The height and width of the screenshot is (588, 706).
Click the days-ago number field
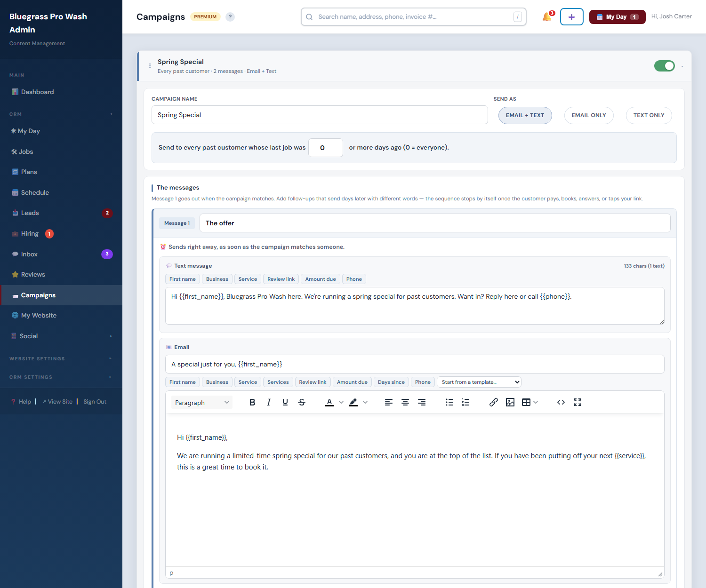point(326,148)
